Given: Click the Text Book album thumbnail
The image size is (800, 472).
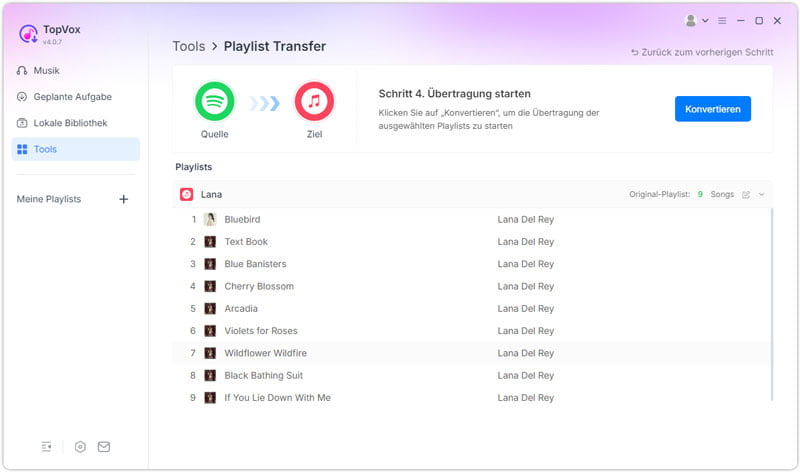Looking at the screenshot, I should [x=210, y=242].
